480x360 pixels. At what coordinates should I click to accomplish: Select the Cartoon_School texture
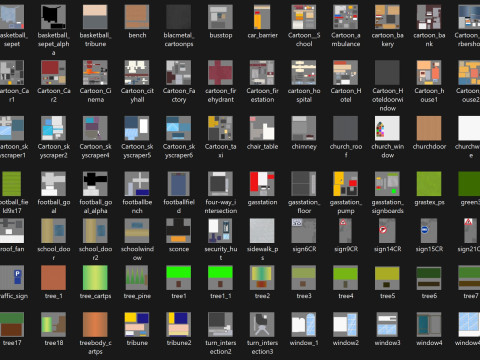(x=304, y=17)
